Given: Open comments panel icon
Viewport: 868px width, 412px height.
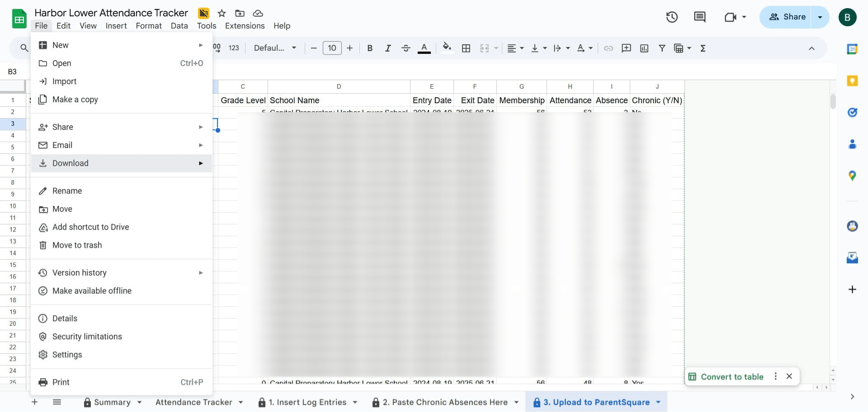Looking at the screenshot, I should pyautogui.click(x=699, y=17).
